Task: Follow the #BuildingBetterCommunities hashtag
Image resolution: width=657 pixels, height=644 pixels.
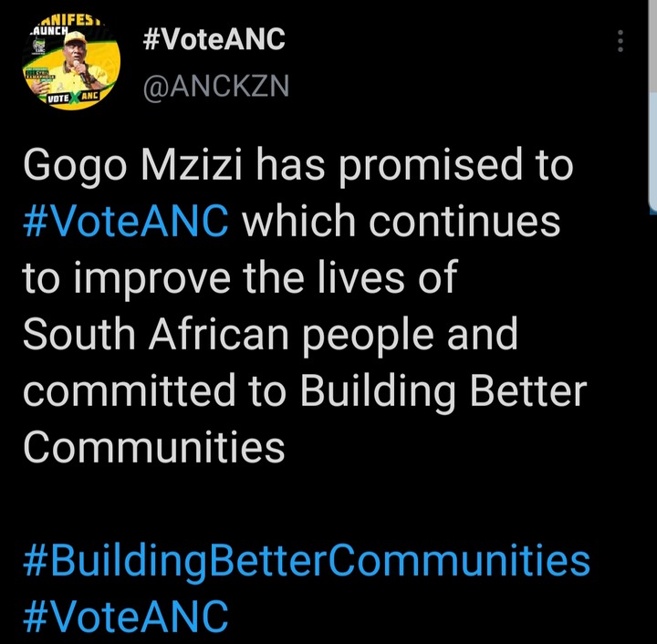Action: [x=307, y=560]
